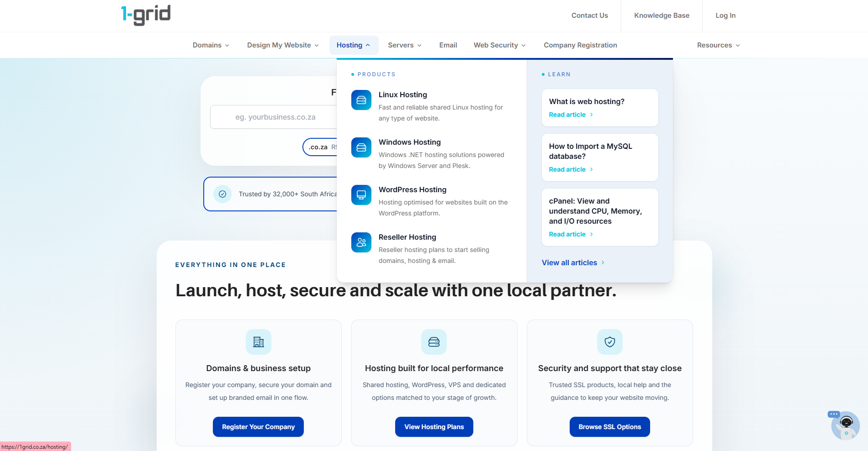868x451 pixels.
Task: Select the .co.za domain extension chip
Action: 320,147
